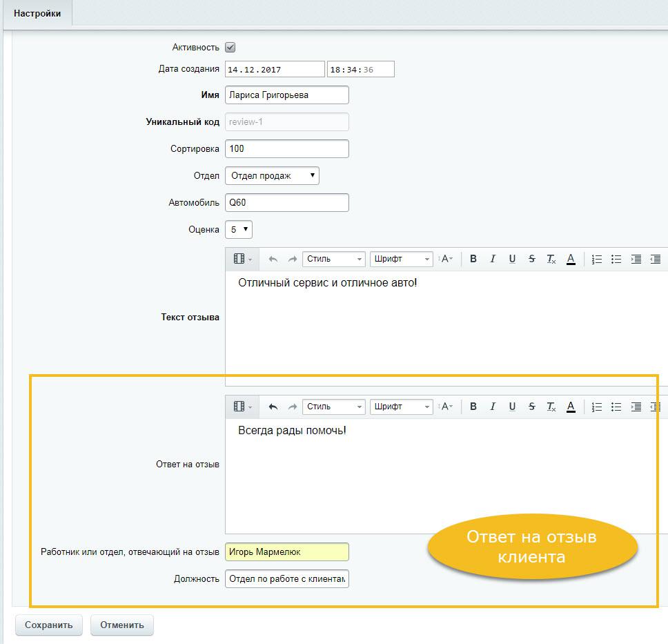Redo in the review text editor toolbar

[293, 259]
